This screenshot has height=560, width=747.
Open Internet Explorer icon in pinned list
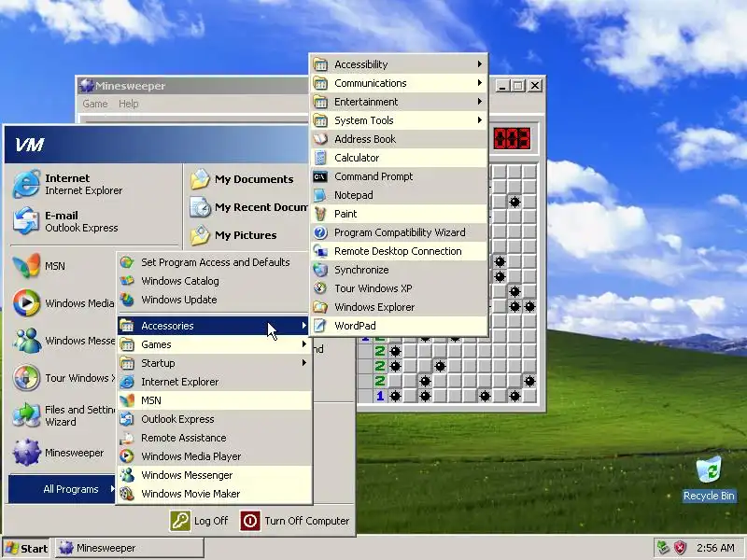click(x=26, y=184)
